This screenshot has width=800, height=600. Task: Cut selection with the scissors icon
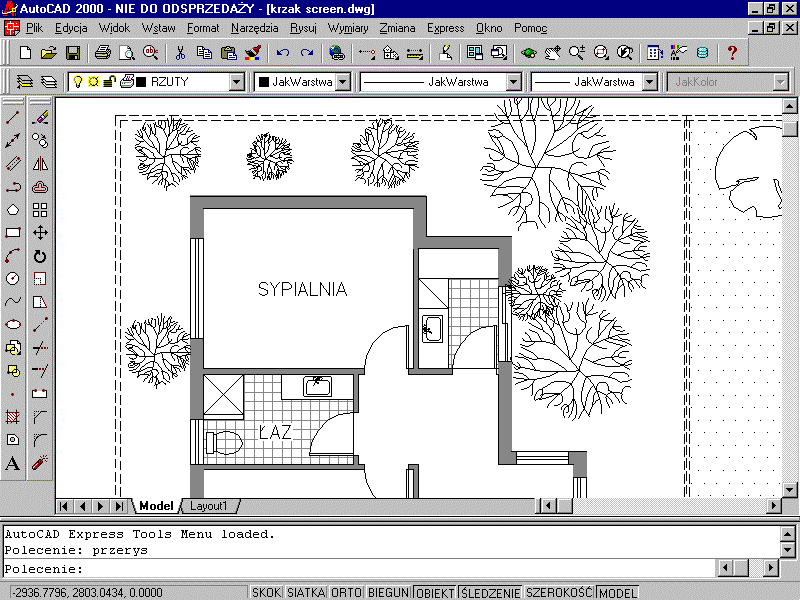click(180, 53)
